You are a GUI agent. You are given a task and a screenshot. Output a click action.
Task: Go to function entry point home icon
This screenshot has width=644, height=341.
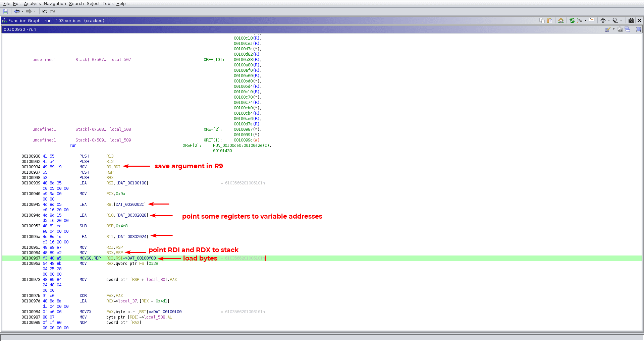[561, 20]
